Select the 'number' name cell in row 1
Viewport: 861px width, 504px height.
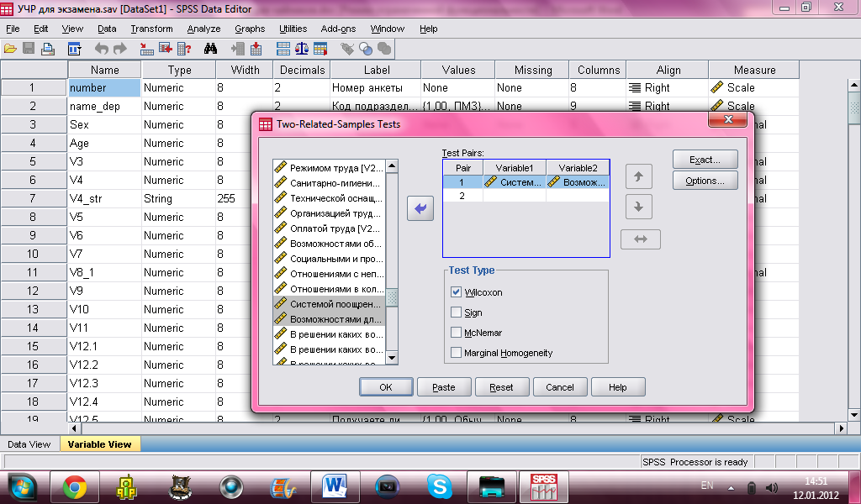tap(104, 87)
